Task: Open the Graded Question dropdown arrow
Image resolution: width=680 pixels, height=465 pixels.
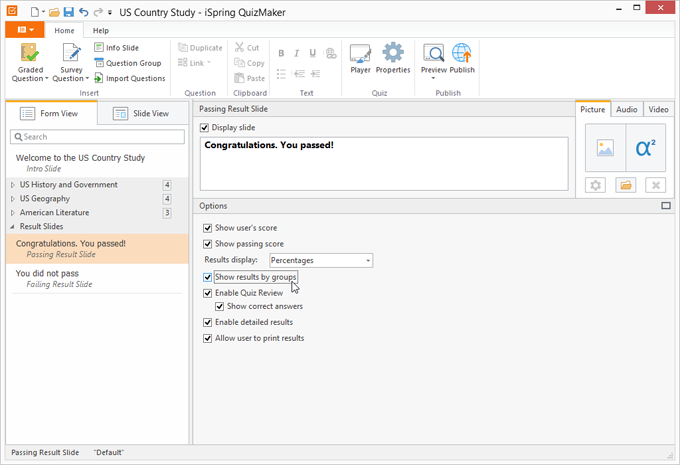Action: click(x=46, y=79)
